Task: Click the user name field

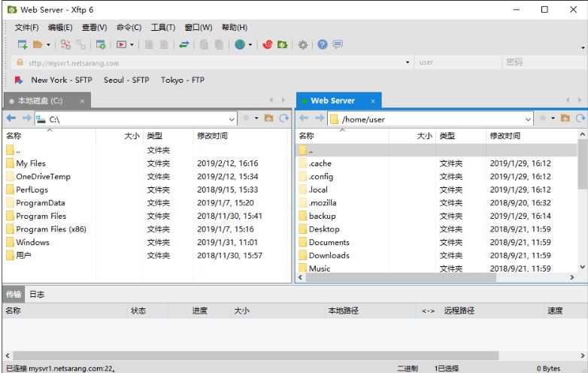Action: (x=457, y=62)
